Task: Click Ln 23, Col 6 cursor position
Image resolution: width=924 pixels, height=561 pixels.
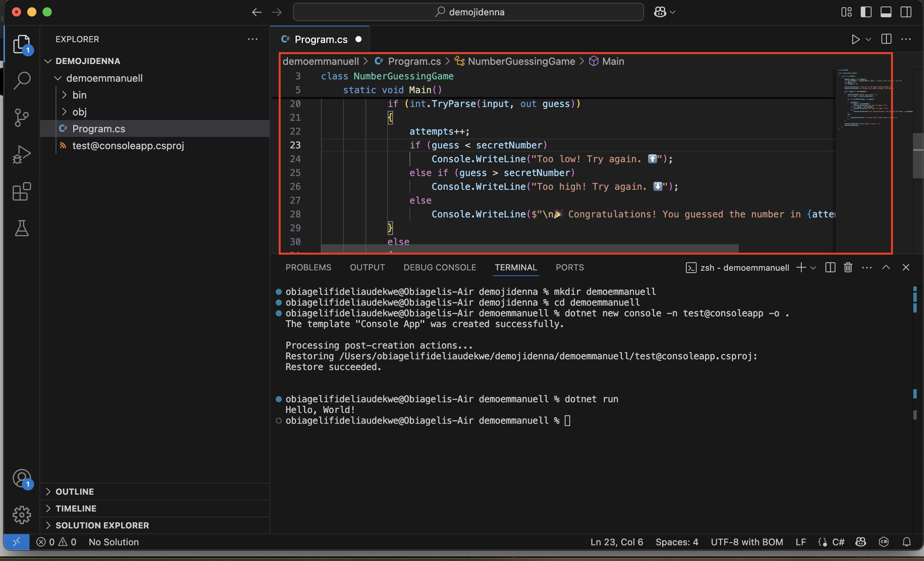Action: pyautogui.click(x=617, y=542)
